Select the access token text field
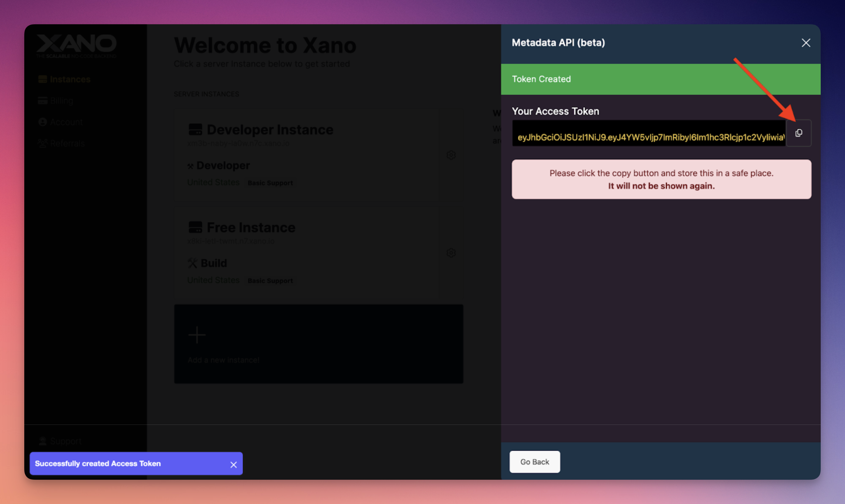 pyautogui.click(x=649, y=133)
